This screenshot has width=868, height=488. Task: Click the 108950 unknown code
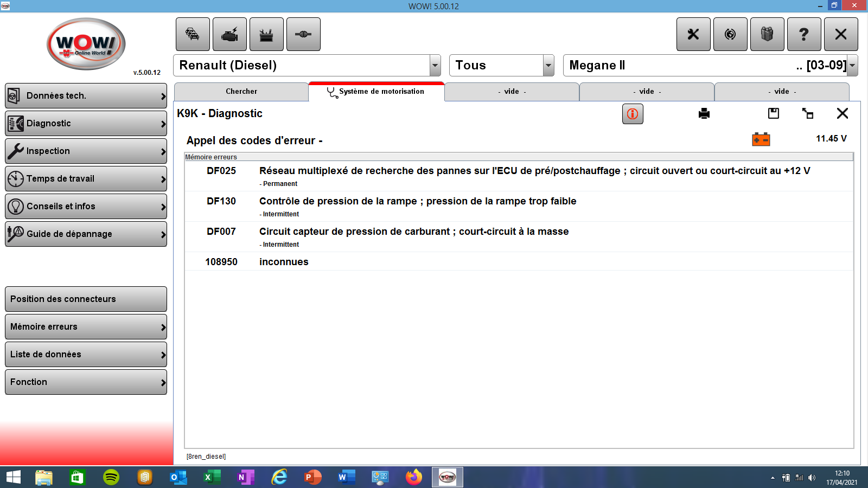tap(221, 262)
